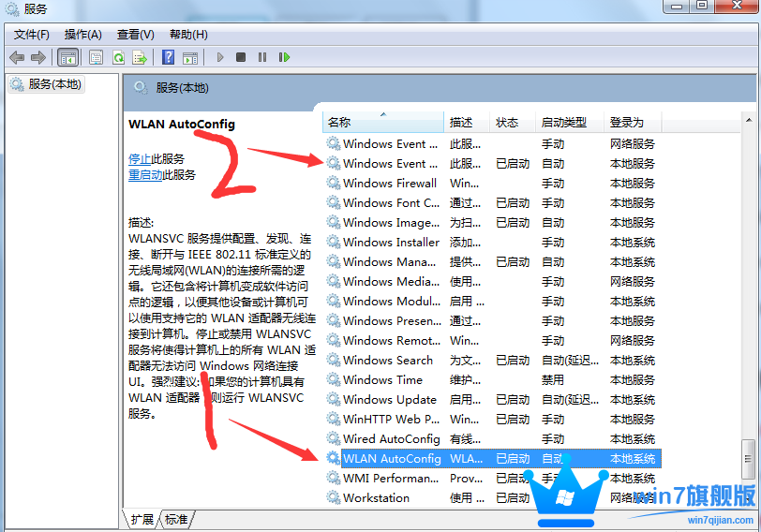Screen dimensions: 761x532
Task: Click the WLAN AutoConfig gear icon
Action: point(334,458)
